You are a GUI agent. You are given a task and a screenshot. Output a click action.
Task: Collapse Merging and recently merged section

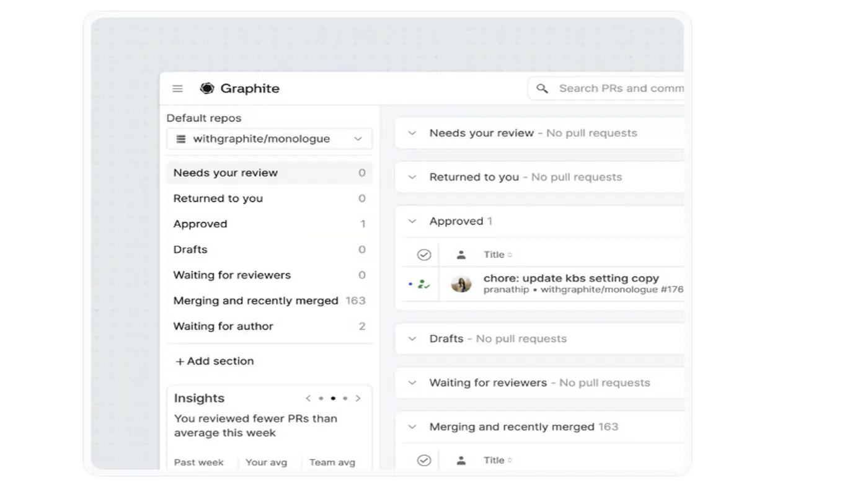[x=412, y=427]
